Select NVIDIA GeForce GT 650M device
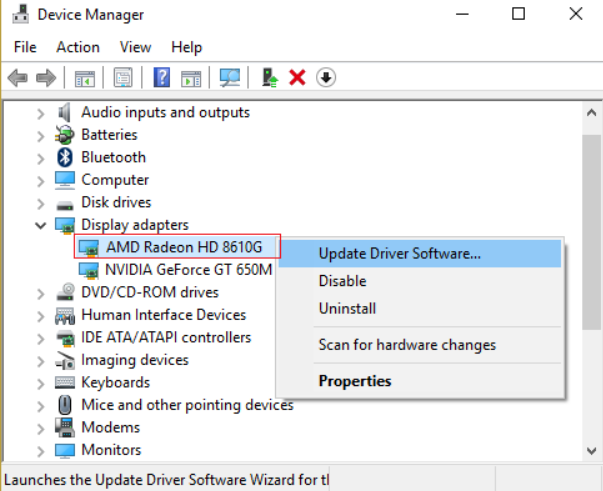Viewport: 603px width, 491px height. pos(188,270)
